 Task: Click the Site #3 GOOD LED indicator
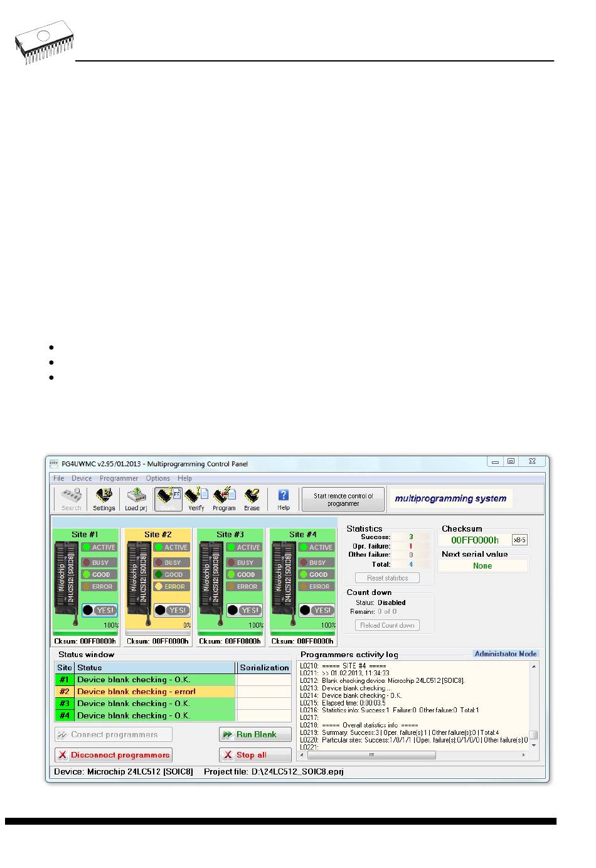[x=244, y=574]
